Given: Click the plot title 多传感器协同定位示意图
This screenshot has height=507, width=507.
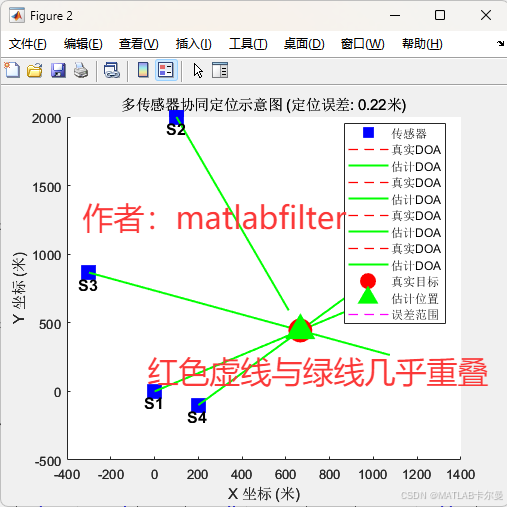Looking at the screenshot, I should [x=263, y=105].
